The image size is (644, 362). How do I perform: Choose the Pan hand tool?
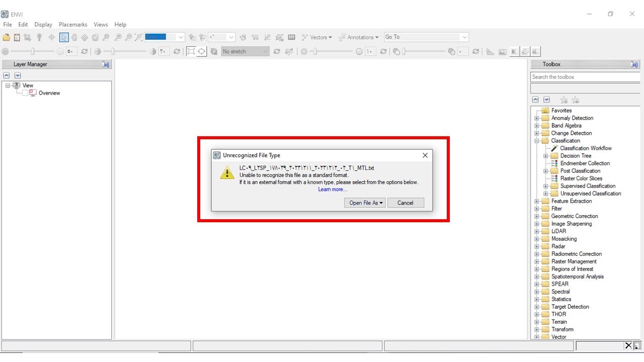(x=74, y=37)
